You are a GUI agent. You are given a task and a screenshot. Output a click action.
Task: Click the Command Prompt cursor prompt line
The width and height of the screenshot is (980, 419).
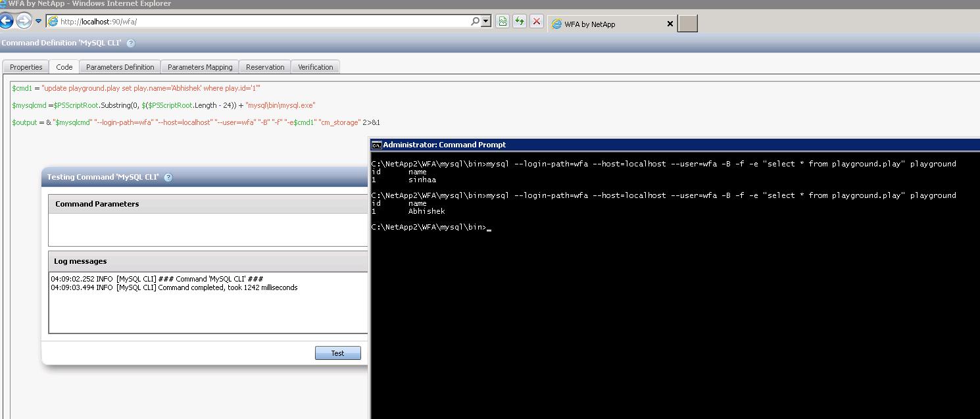click(x=431, y=228)
